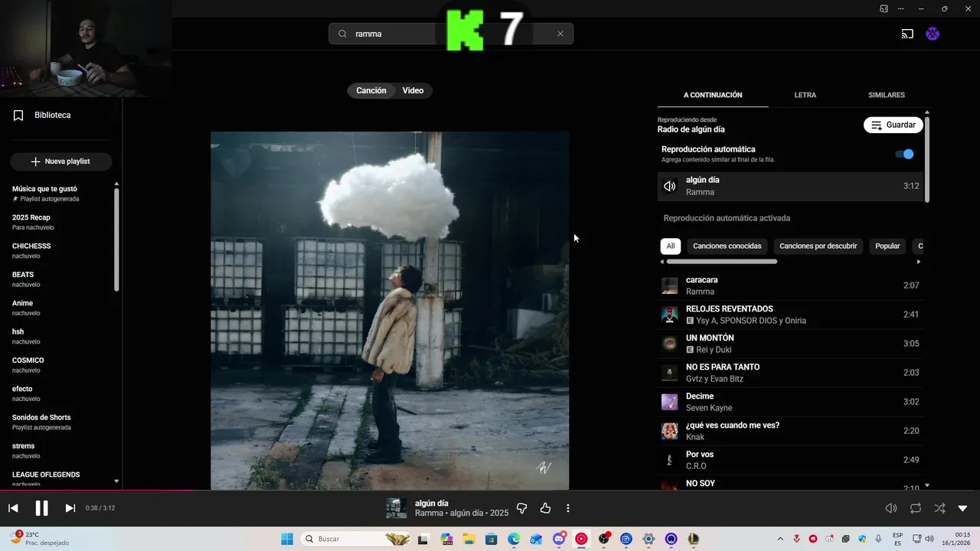This screenshot has height=551, width=980.
Task: Click the bottom bar song thumbnail
Action: click(x=396, y=508)
